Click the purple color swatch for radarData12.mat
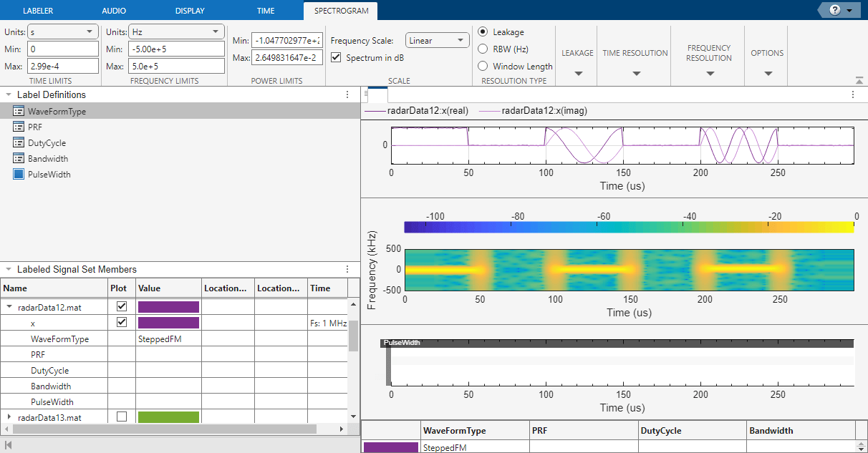Viewport: 868px width, 453px height. 168,307
